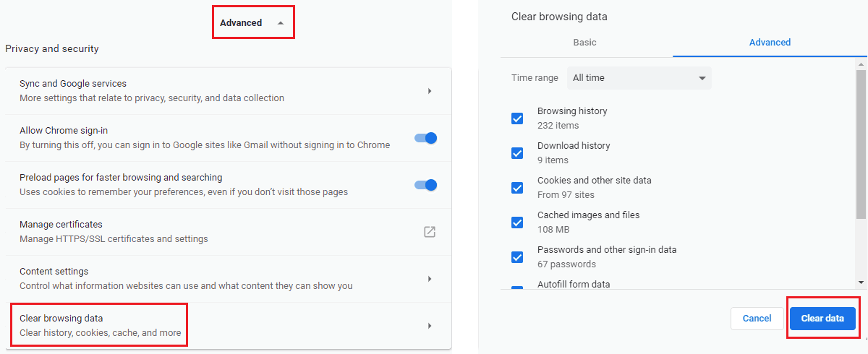
Task: Switch to the Basic tab
Action: [x=585, y=43]
